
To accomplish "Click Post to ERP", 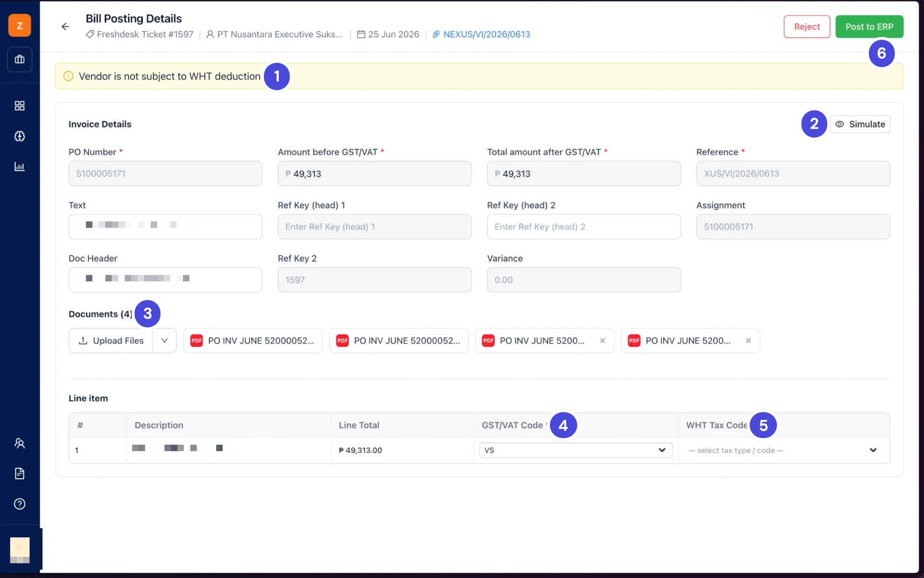I will pos(869,27).
